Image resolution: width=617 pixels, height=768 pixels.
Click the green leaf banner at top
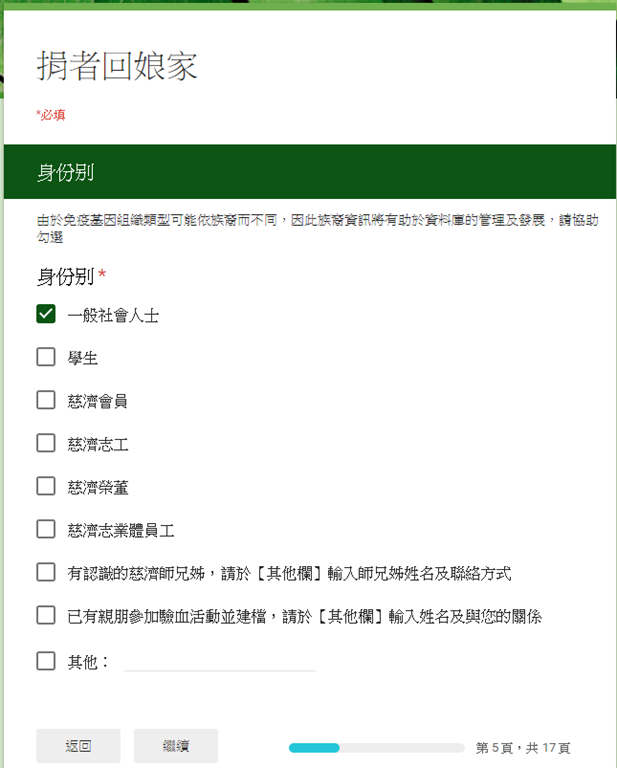308,5
